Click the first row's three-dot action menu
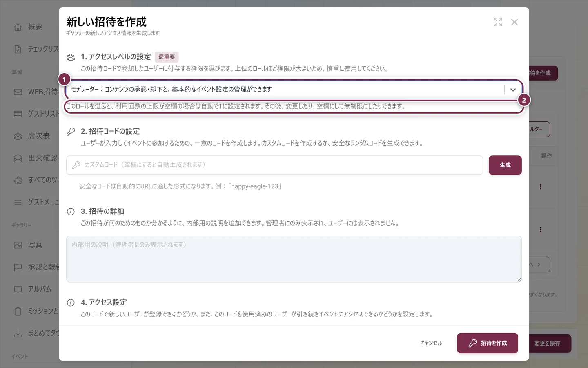Screen dimensions: 588x368 coord(541,187)
